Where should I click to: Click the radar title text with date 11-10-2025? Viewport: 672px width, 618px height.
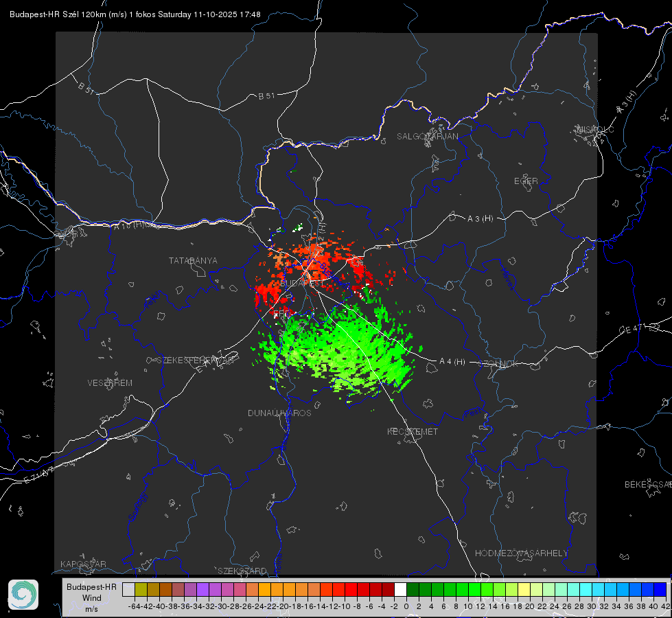point(135,14)
